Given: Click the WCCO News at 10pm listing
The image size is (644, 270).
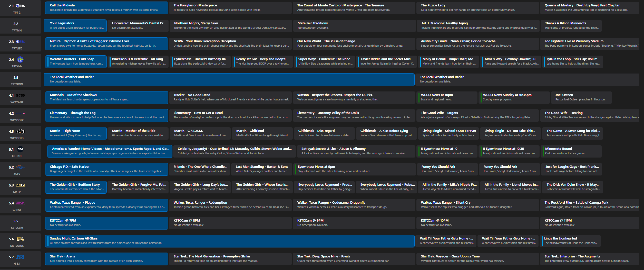Looking at the screenshot, I should 447,97.
